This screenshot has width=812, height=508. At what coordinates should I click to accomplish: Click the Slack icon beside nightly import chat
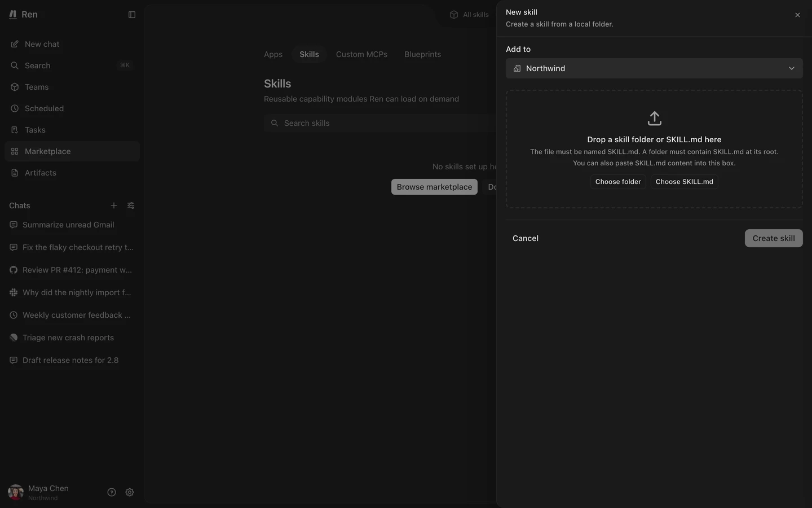point(14,292)
